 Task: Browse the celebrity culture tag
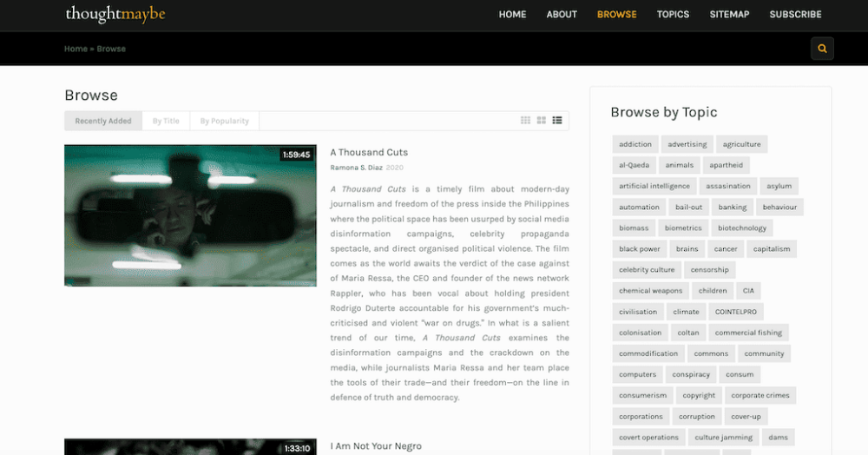(x=647, y=269)
